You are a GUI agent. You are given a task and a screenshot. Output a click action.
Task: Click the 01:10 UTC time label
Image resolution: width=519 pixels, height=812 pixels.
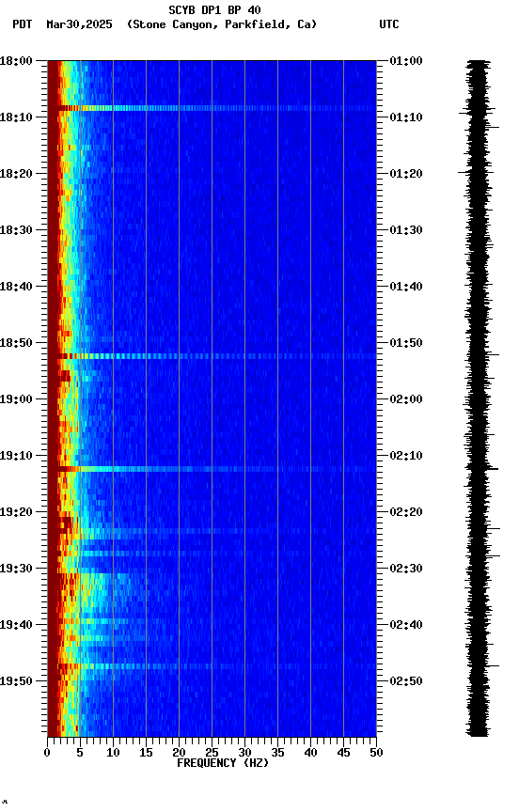coord(406,117)
